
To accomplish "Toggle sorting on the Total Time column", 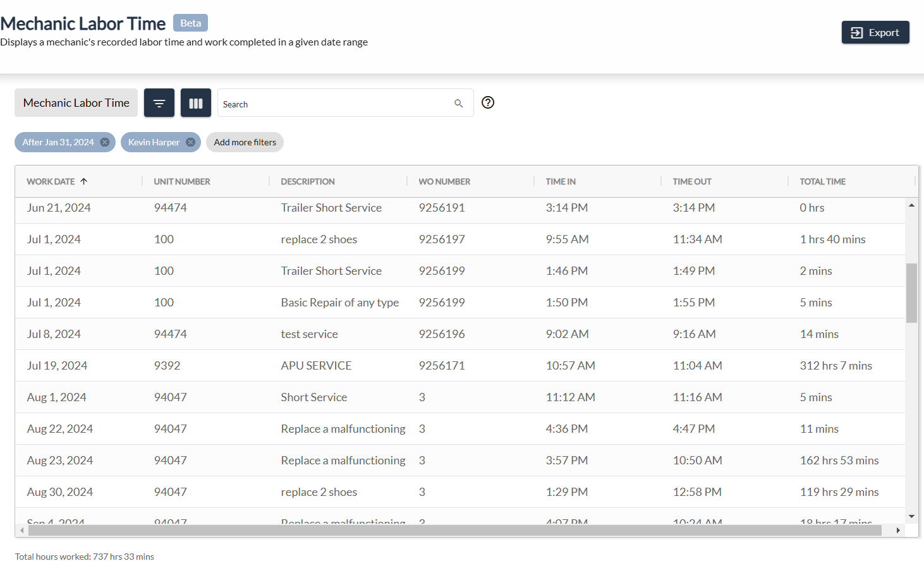I will coord(822,181).
